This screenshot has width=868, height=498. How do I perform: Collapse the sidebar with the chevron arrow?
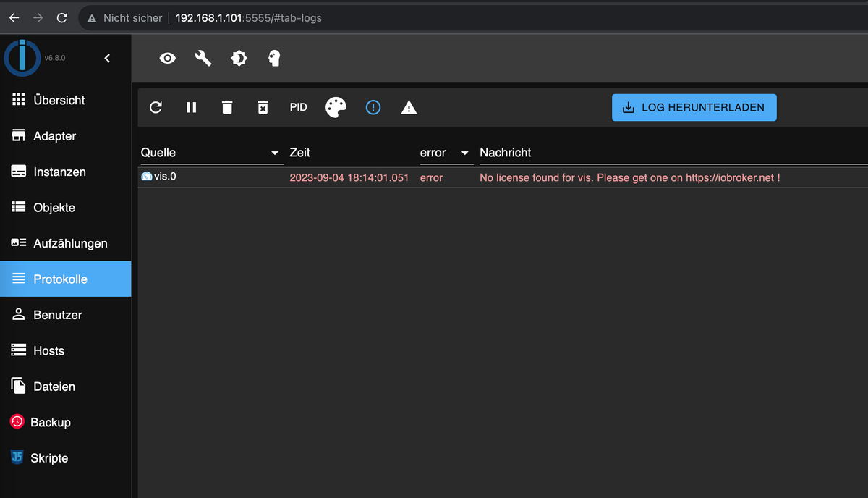107,58
